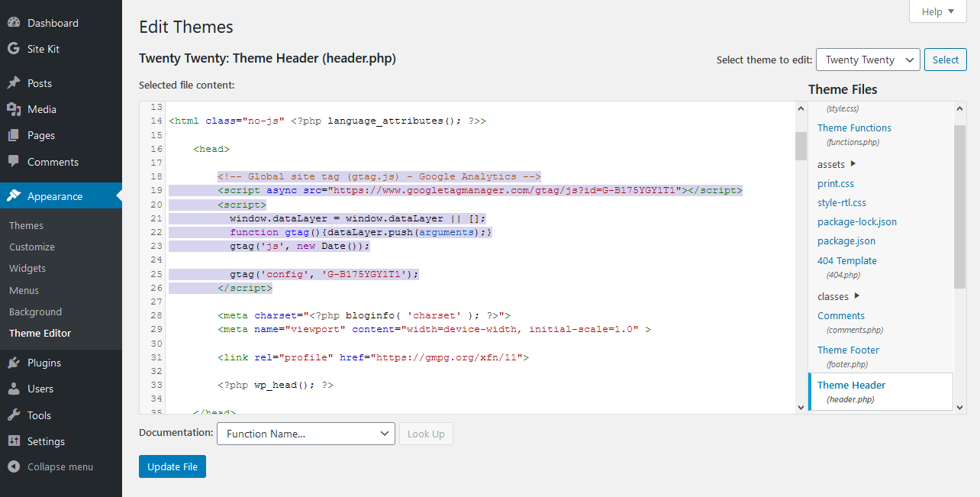
Task: Select the Widgets menu entry
Action: [27, 268]
